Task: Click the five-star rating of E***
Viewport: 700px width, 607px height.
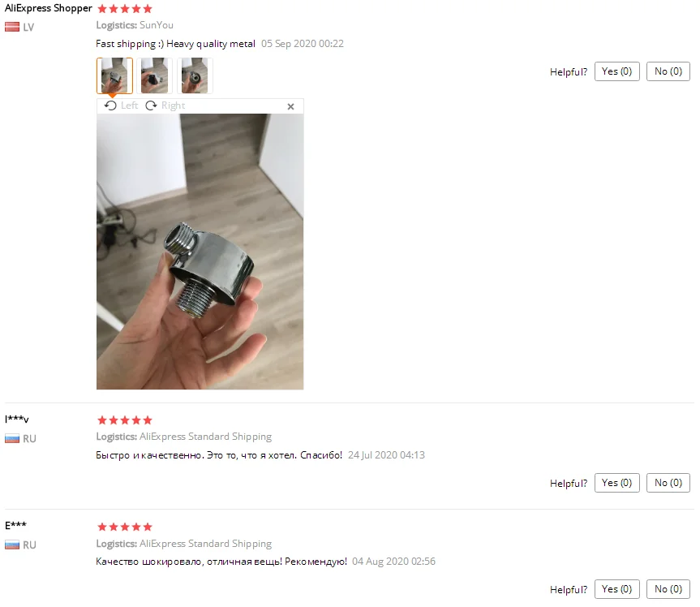Action: (x=125, y=527)
